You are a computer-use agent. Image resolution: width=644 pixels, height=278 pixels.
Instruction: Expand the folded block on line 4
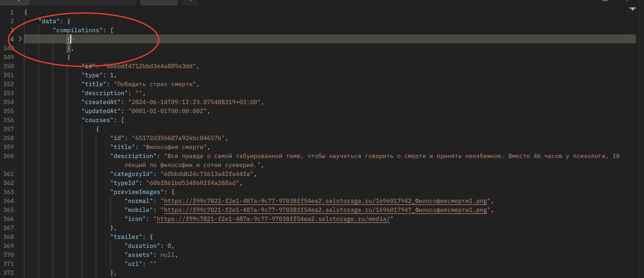[20, 39]
